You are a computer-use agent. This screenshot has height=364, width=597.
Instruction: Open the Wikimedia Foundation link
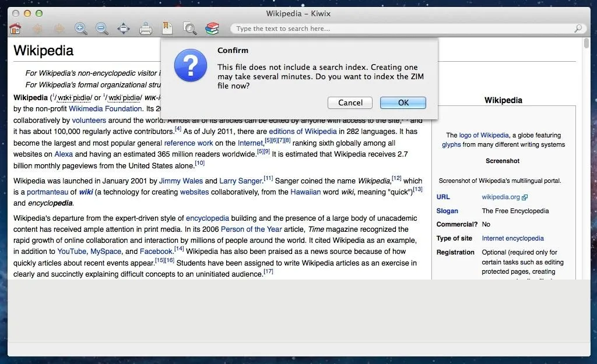(106, 109)
